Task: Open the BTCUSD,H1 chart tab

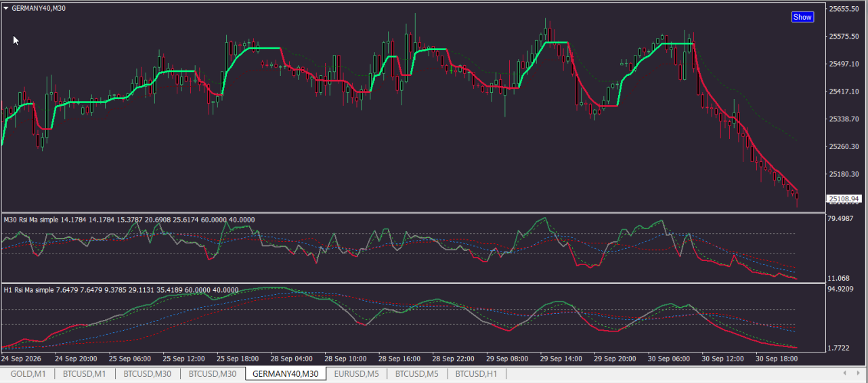Action: click(x=477, y=374)
